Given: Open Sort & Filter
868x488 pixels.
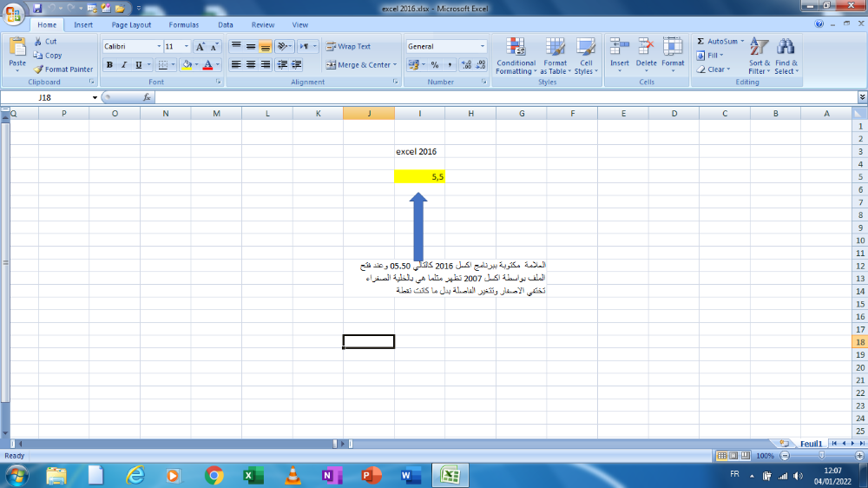Looking at the screenshot, I should tap(759, 56).
